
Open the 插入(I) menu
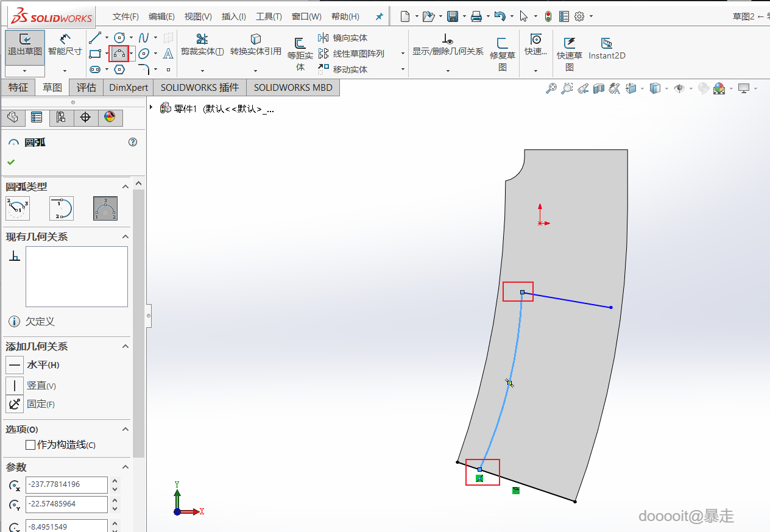[x=233, y=16]
